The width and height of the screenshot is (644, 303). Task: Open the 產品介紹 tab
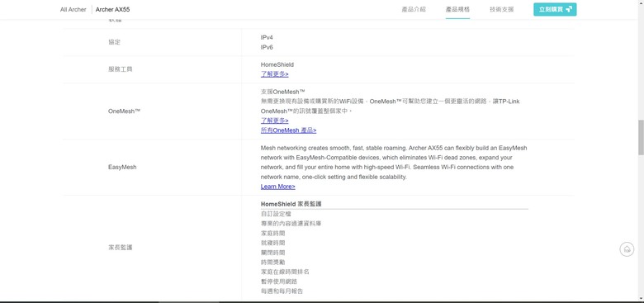pyautogui.click(x=414, y=9)
